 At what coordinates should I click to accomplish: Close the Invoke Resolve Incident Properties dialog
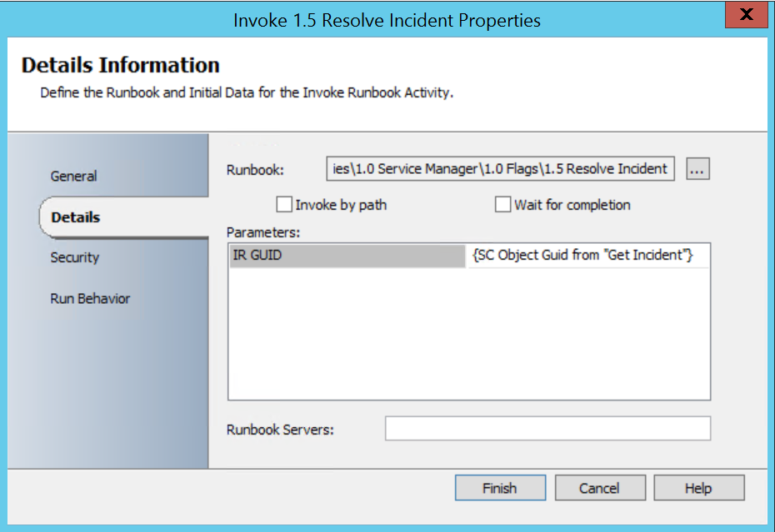point(746,16)
